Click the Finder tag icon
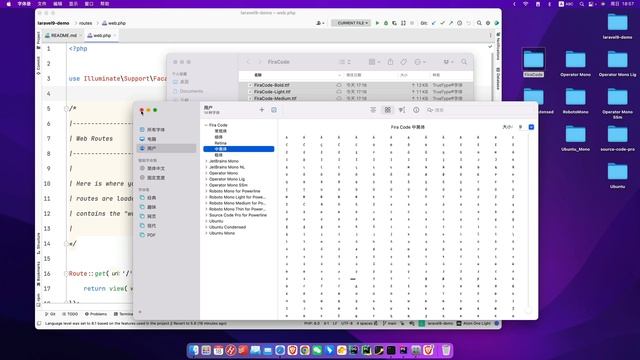This screenshot has width=640, height=360. click(x=404, y=62)
